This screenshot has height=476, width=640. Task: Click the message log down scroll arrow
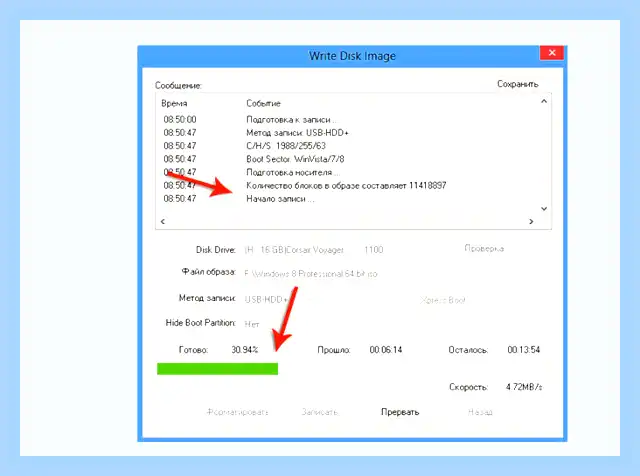tap(544, 209)
